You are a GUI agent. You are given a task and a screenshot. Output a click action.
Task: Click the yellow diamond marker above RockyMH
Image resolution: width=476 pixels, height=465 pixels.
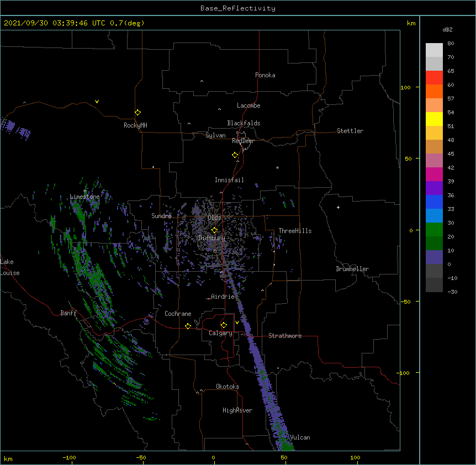click(x=138, y=113)
